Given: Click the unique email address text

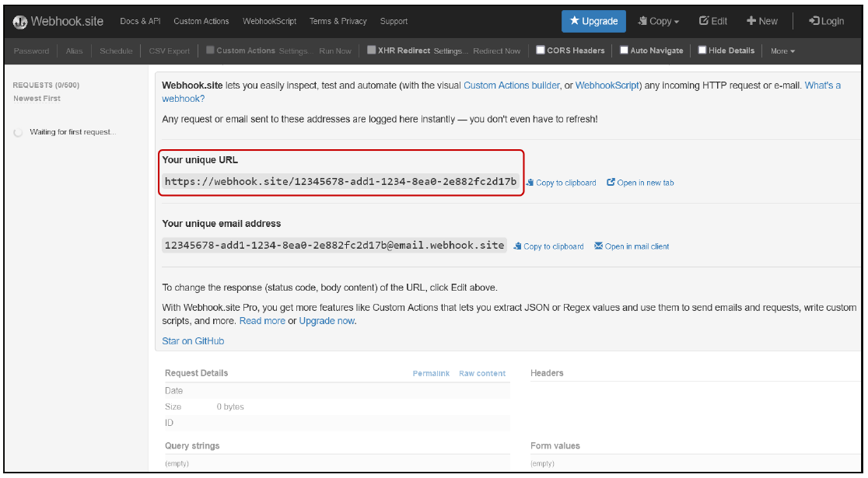Looking at the screenshot, I should coord(334,245).
